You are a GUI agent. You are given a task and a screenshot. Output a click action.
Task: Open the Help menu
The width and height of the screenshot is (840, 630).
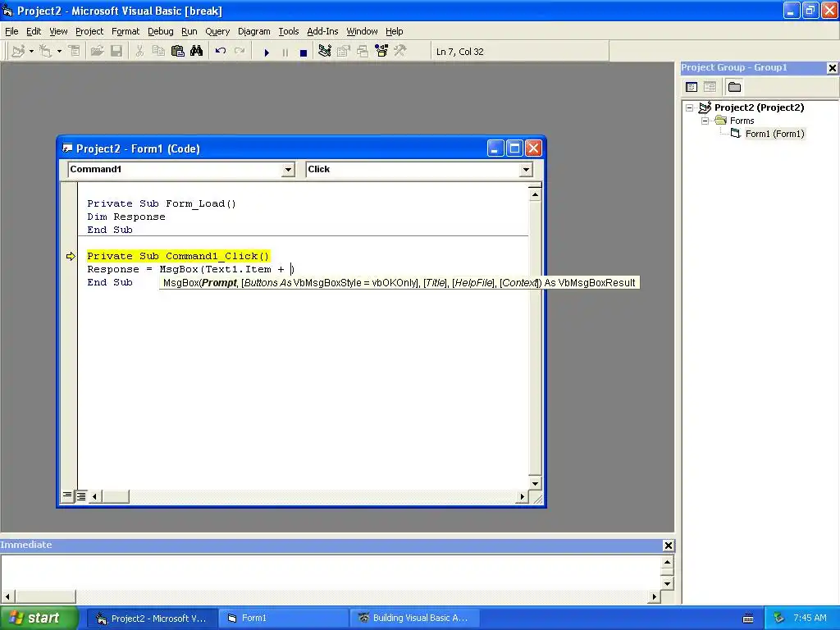point(395,31)
